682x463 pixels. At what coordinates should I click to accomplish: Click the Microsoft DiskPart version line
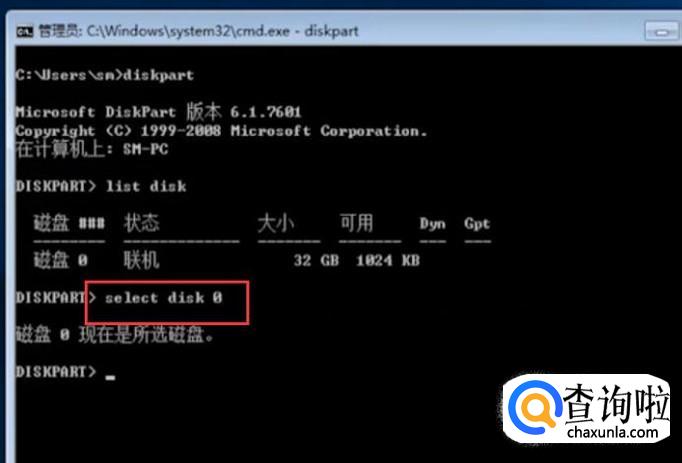point(158,112)
